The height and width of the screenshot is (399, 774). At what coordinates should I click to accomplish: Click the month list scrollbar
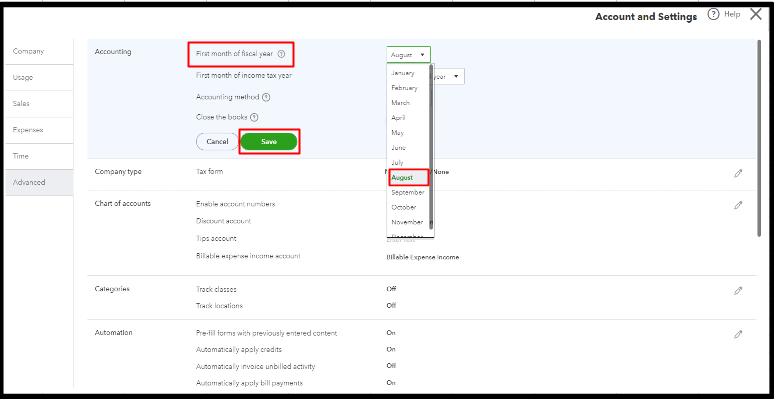[x=432, y=146]
